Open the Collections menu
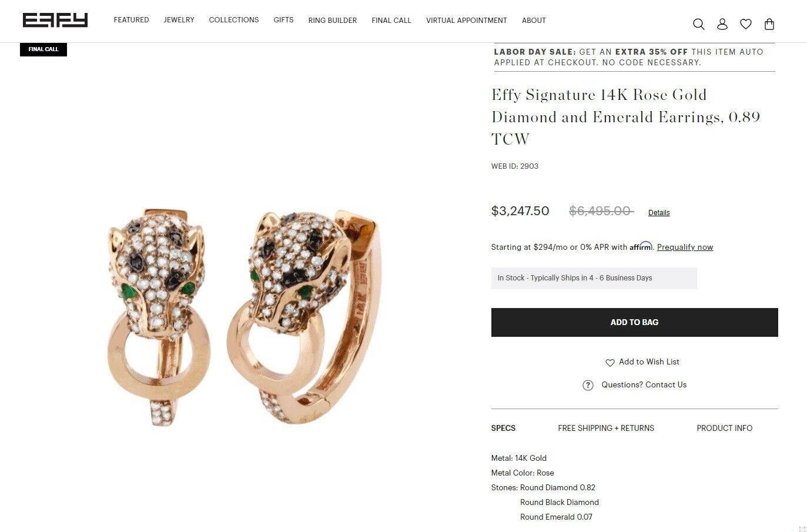This screenshot has height=532, width=807. pos(234,20)
